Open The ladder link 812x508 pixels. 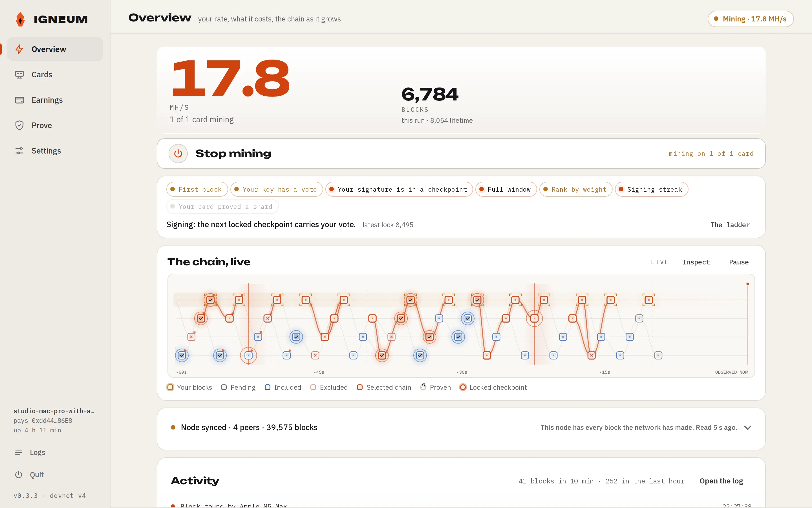pos(730,225)
